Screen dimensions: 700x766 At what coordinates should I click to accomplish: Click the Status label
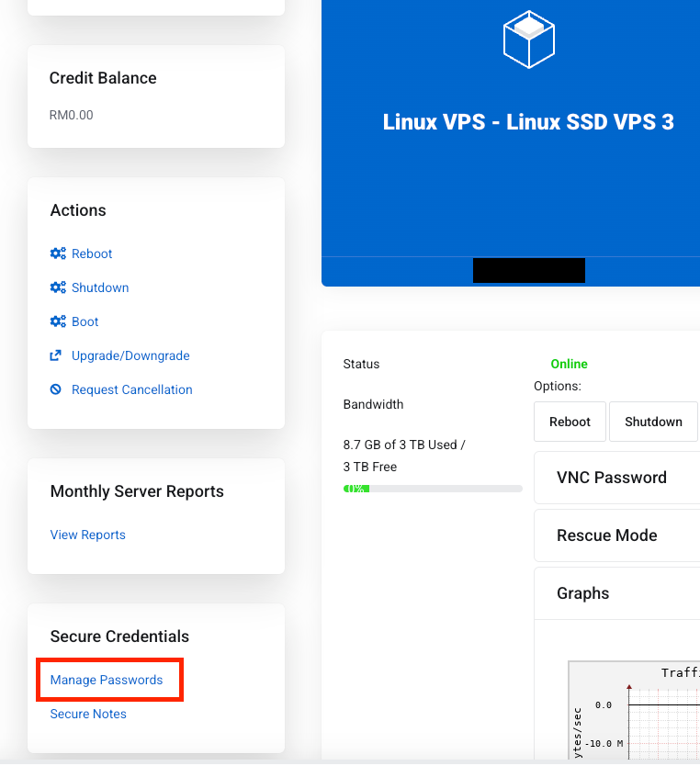pos(361,364)
